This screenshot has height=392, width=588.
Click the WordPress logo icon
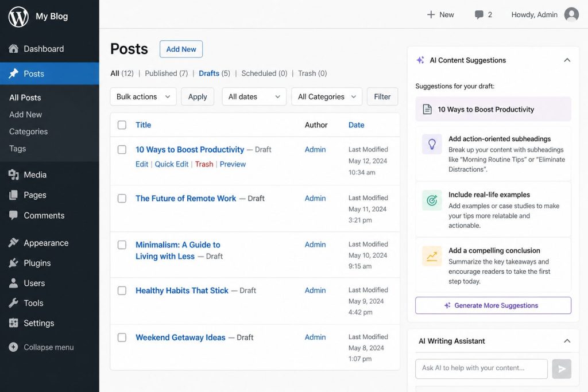click(x=18, y=17)
